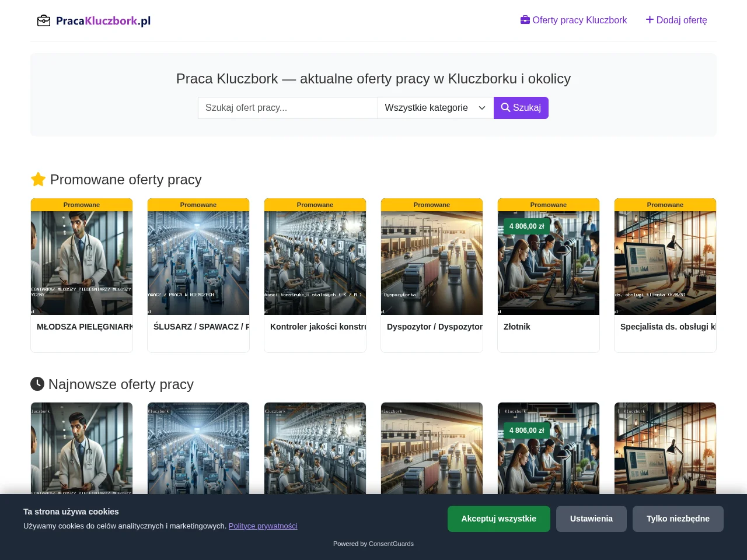Accept all cookies with Akceptuj wszystkie
This screenshot has height=560, width=747.
499,519
